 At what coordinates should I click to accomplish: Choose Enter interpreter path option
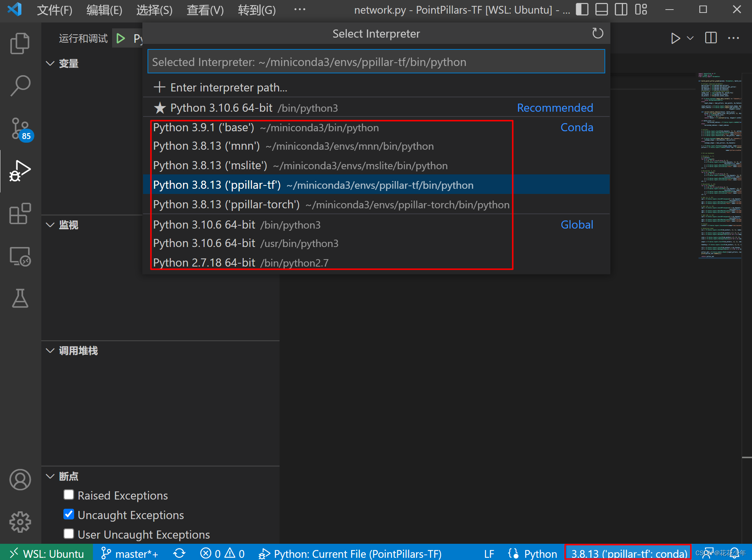tap(228, 87)
